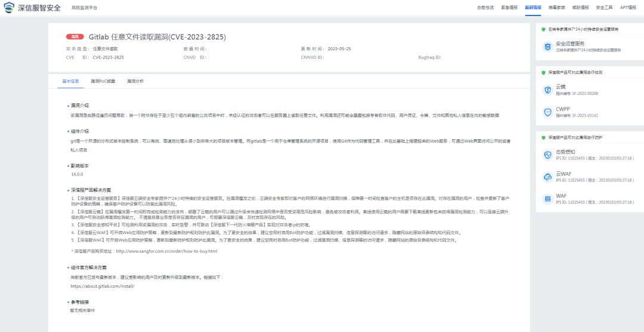Click the 影响版本 section heading
The height and width of the screenshot is (332, 644).
pyautogui.click(x=79, y=166)
